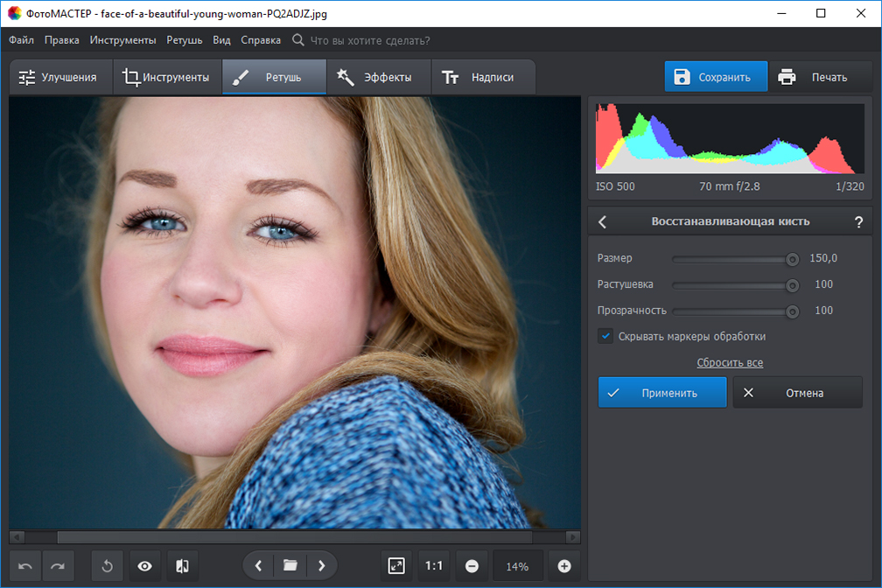Screen dimensions: 882x588
Task: Open folder icon in bottom toolbar
Action: point(290,565)
